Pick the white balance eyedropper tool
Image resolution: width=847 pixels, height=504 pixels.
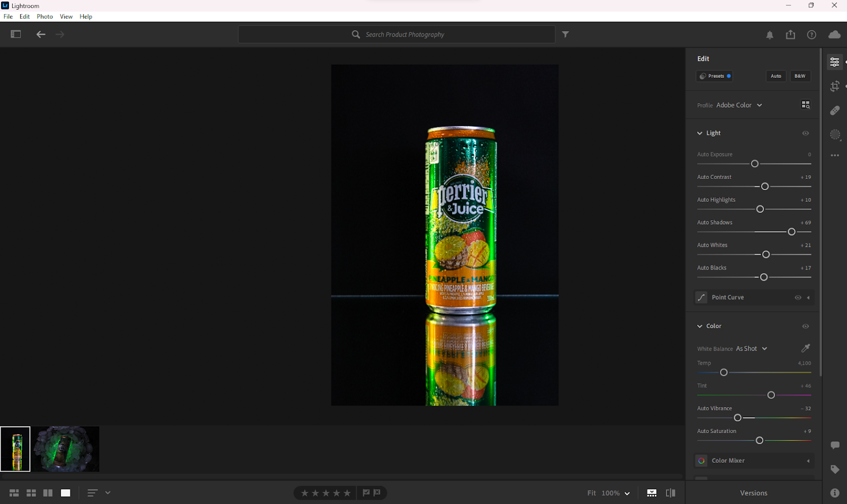(x=806, y=348)
